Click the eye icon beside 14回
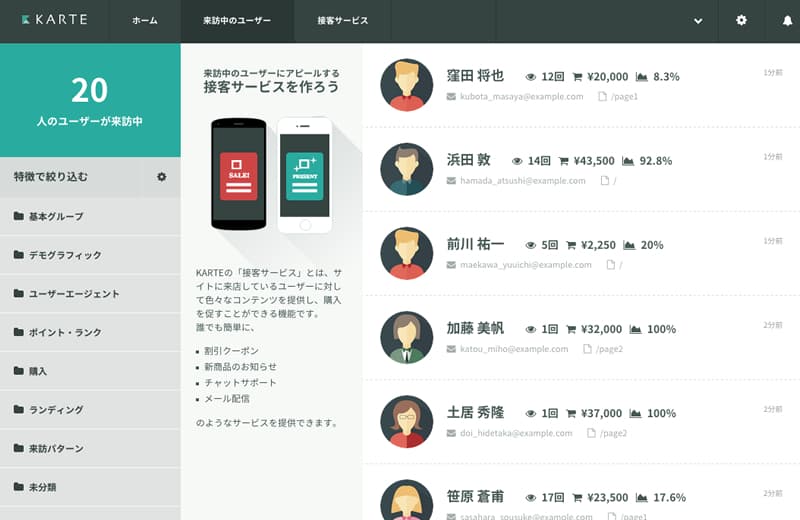The image size is (800, 520). 517,161
